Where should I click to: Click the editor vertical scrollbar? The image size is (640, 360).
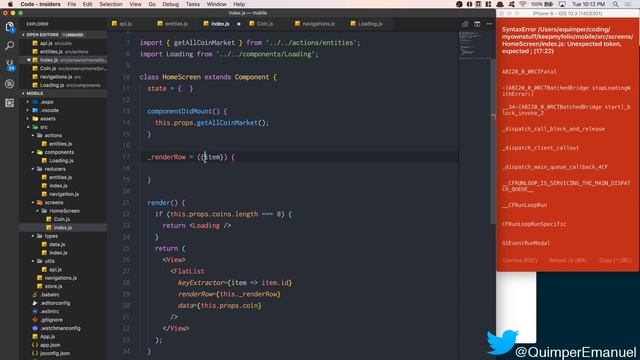tap(493, 141)
